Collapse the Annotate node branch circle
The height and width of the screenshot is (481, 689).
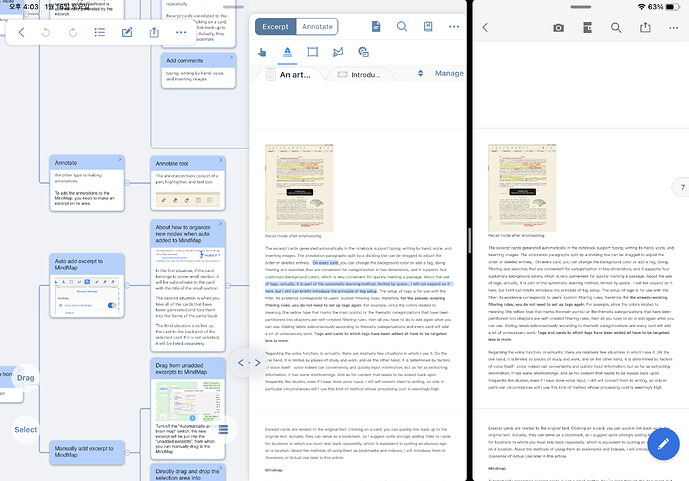coord(127,183)
